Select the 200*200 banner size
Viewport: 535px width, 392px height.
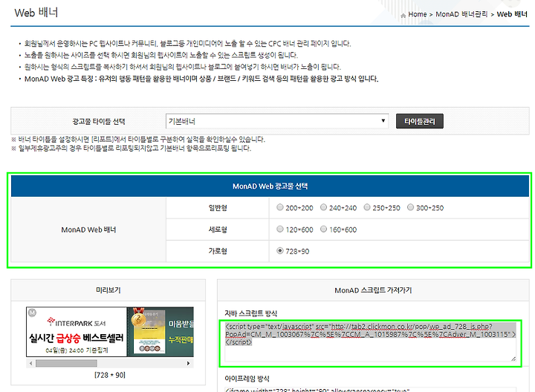click(x=280, y=207)
